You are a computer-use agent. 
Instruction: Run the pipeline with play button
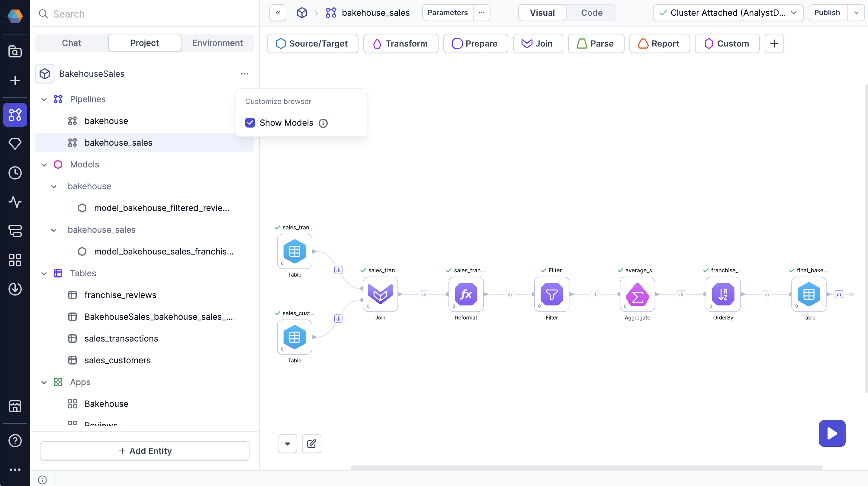click(832, 433)
